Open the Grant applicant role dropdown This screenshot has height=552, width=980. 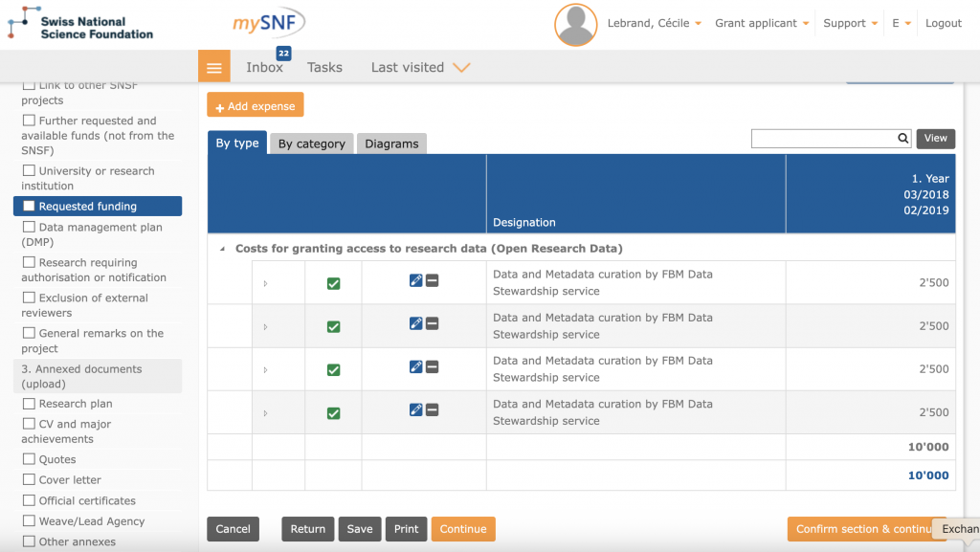click(x=762, y=24)
